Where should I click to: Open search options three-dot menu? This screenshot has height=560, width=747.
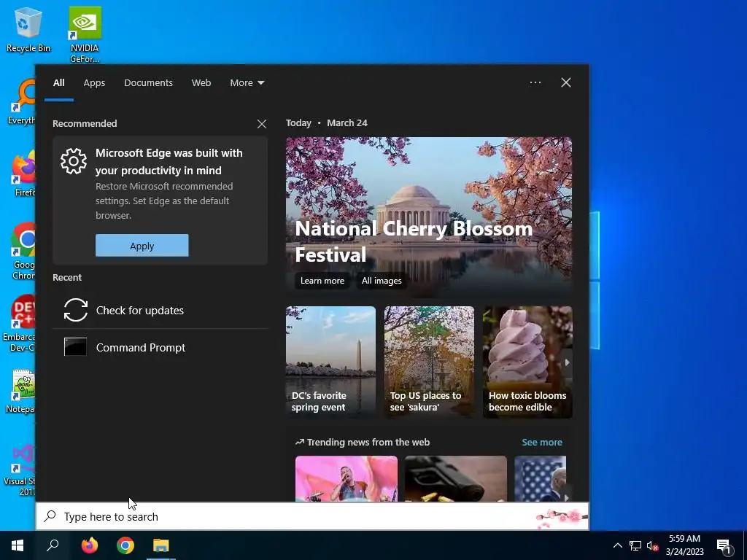(535, 82)
